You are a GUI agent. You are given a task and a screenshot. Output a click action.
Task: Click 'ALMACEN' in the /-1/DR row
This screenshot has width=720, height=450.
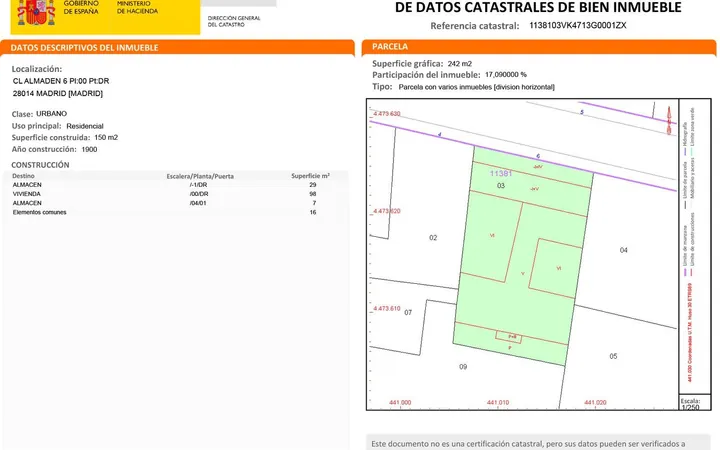pyautogui.click(x=27, y=185)
